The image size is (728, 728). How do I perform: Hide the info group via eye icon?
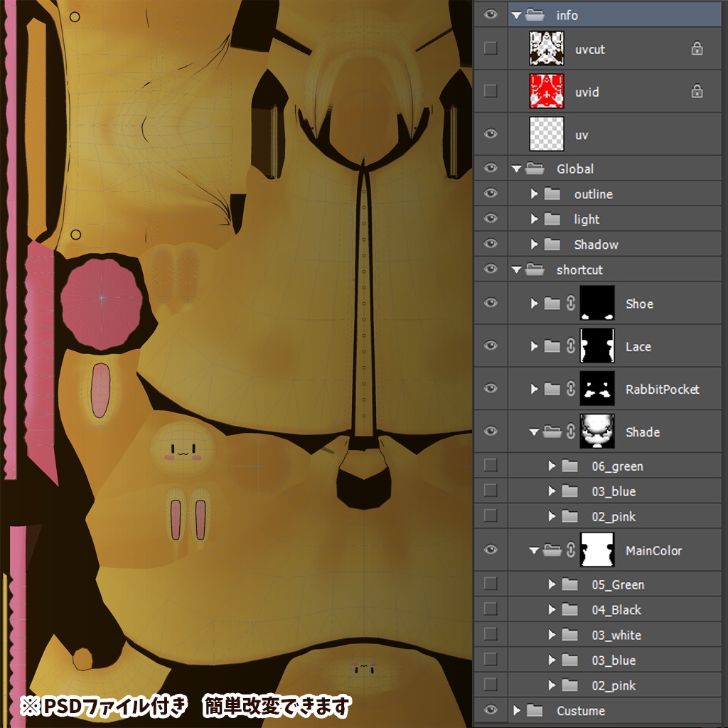(x=491, y=14)
